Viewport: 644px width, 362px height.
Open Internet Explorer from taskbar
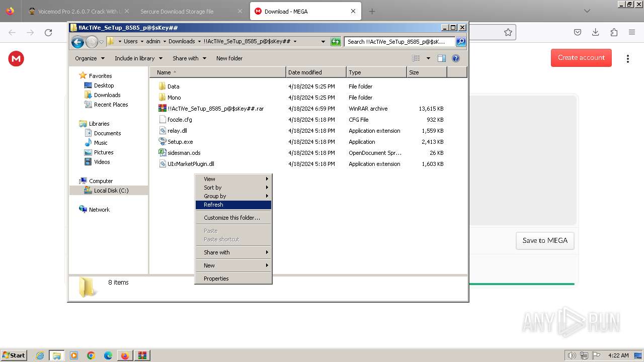(x=40, y=355)
